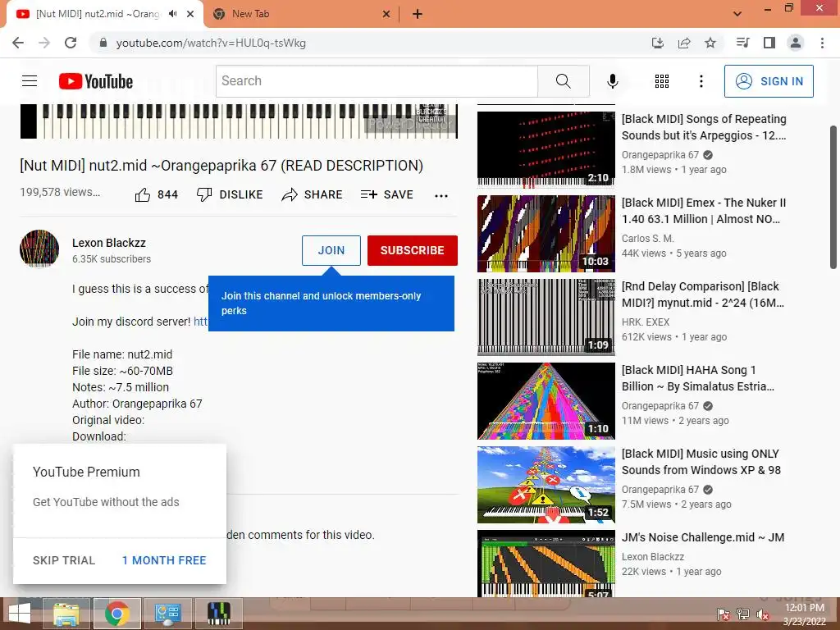View site information lock icon
This screenshot has width=840, height=630.
103,43
